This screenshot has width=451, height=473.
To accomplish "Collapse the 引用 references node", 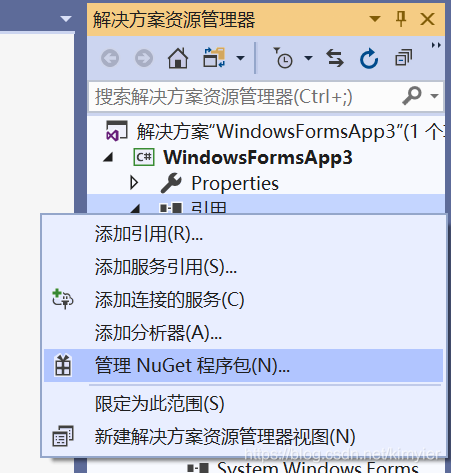I will pyautogui.click(x=135, y=209).
